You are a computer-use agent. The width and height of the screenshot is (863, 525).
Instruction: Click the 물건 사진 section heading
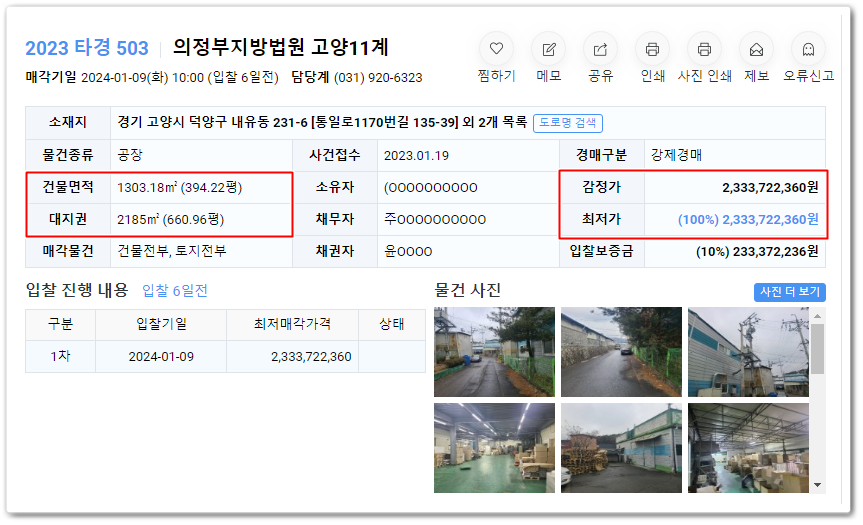pyautogui.click(x=467, y=290)
